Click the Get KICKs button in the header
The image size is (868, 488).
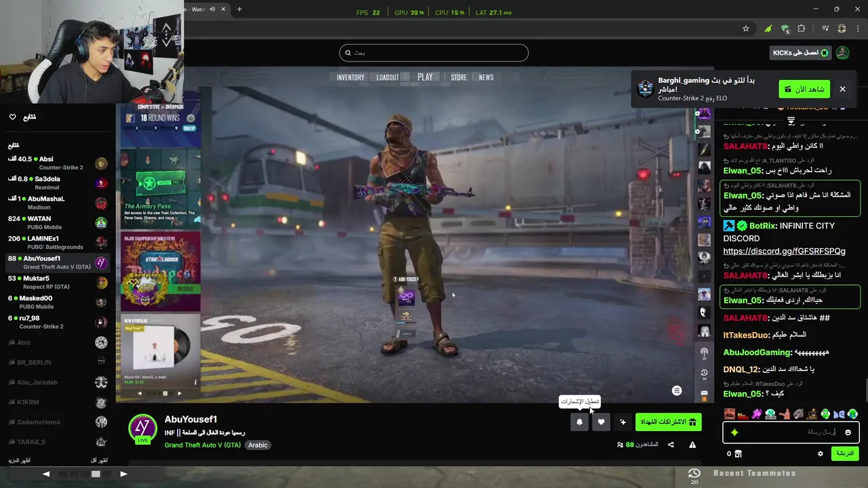tap(801, 53)
